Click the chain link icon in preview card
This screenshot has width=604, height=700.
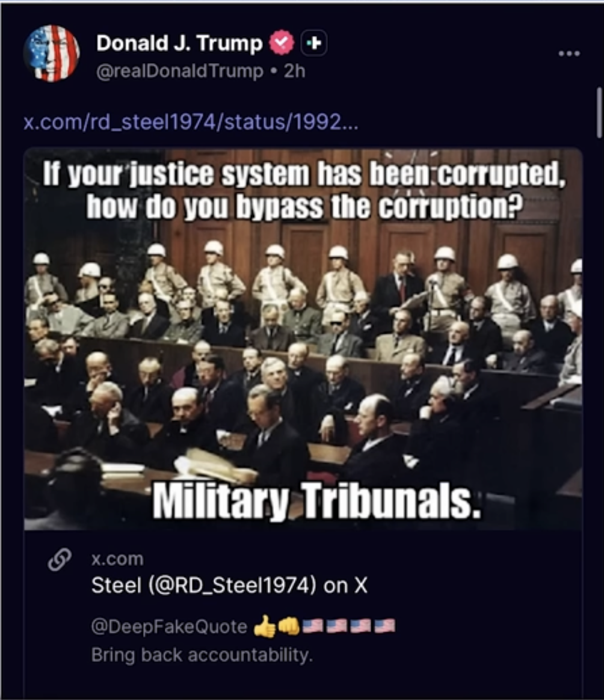click(60, 560)
